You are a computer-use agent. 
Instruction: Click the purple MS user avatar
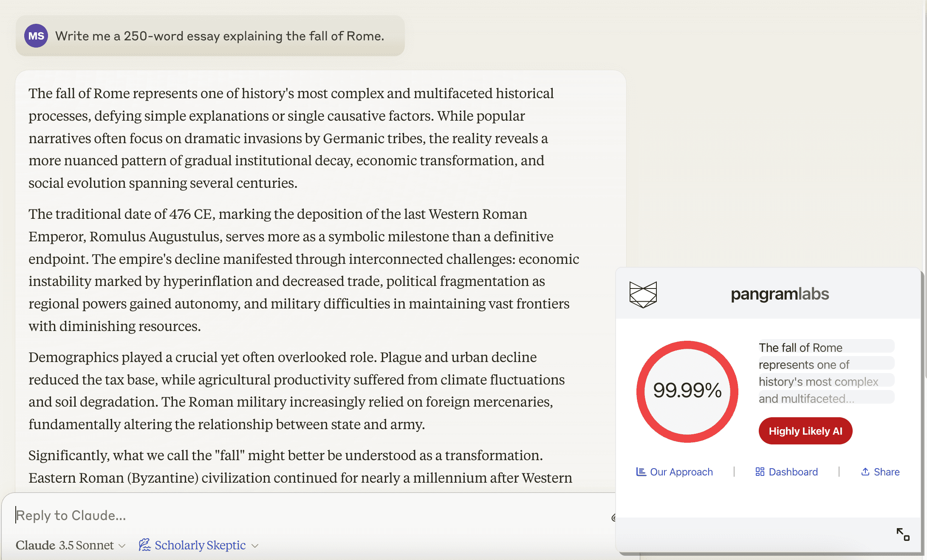click(x=36, y=36)
